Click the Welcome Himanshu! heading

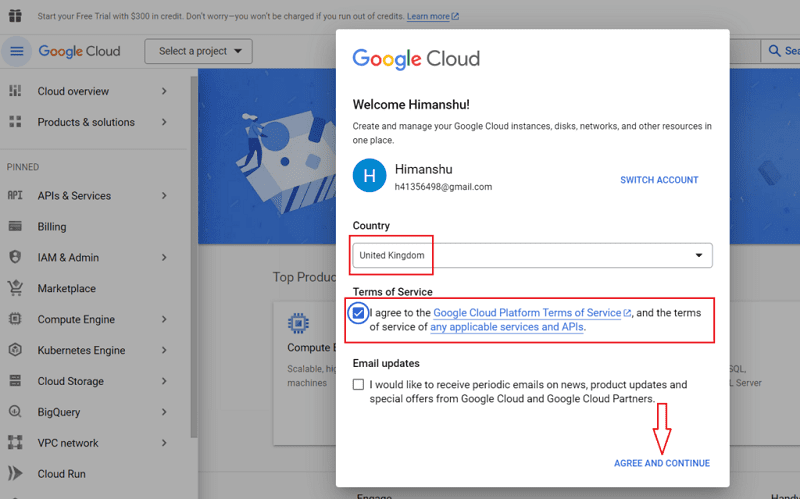tap(411, 105)
